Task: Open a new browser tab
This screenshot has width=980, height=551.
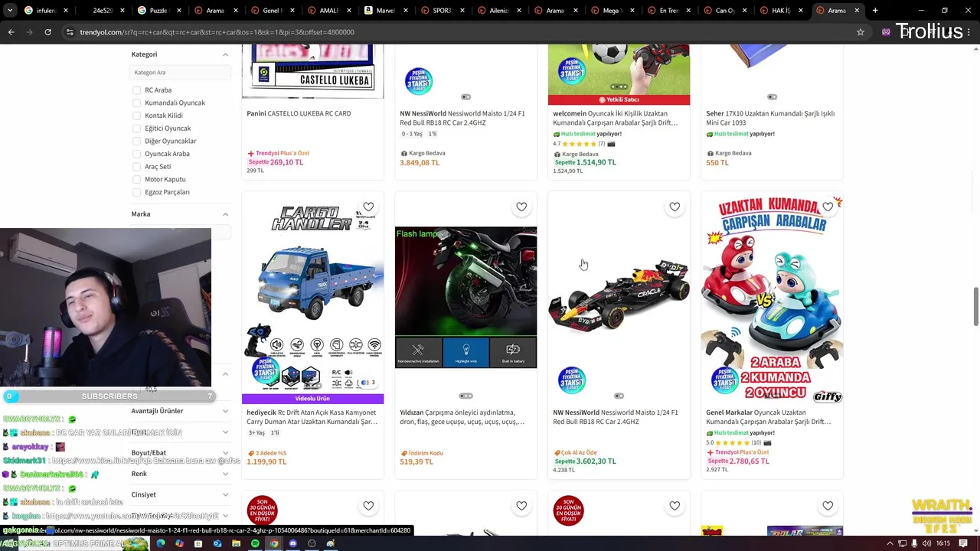Action: pyautogui.click(x=875, y=11)
